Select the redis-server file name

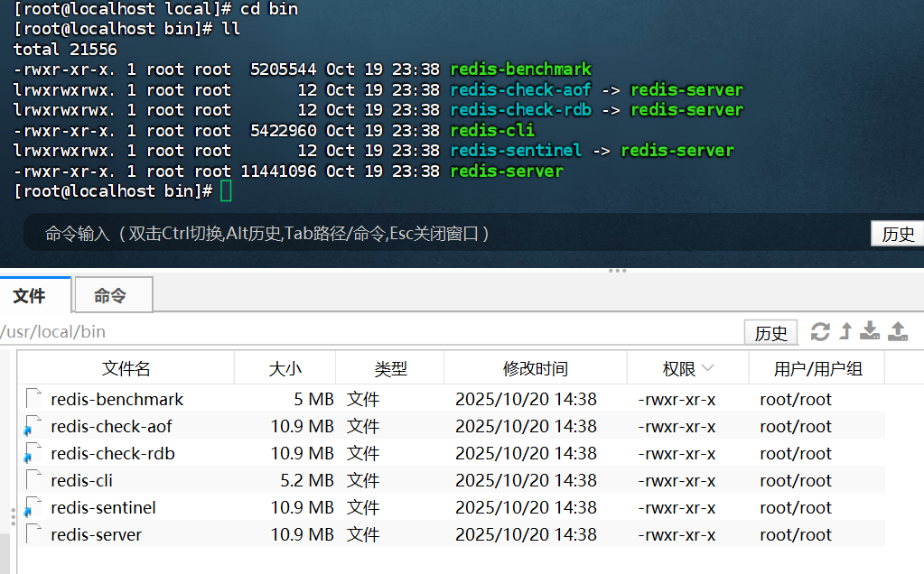click(x=96, y=534)
